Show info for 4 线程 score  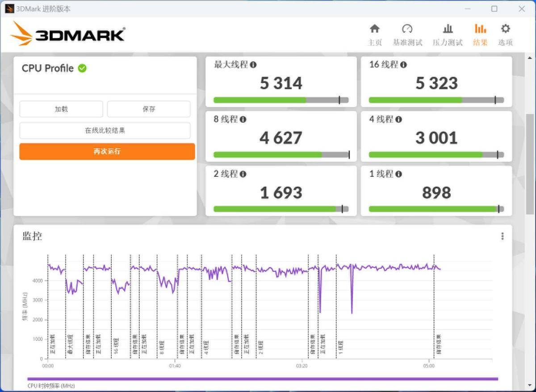tap(398, 120)
